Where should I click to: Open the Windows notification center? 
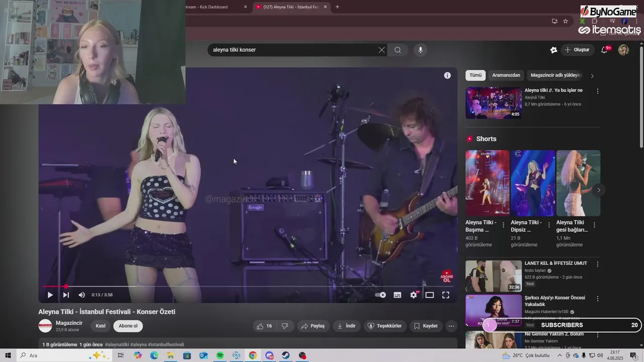(x=633, y=355)
